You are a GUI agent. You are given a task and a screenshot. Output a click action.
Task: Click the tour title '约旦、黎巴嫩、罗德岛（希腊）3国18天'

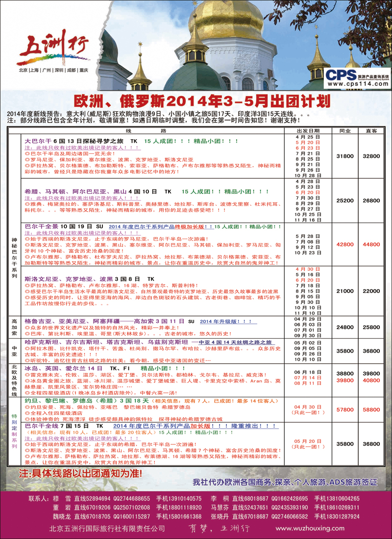[x=87, y=401]
